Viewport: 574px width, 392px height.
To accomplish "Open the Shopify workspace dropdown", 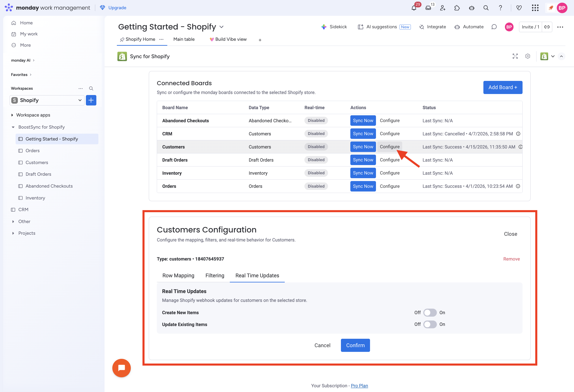I will [x=47, y=100].
